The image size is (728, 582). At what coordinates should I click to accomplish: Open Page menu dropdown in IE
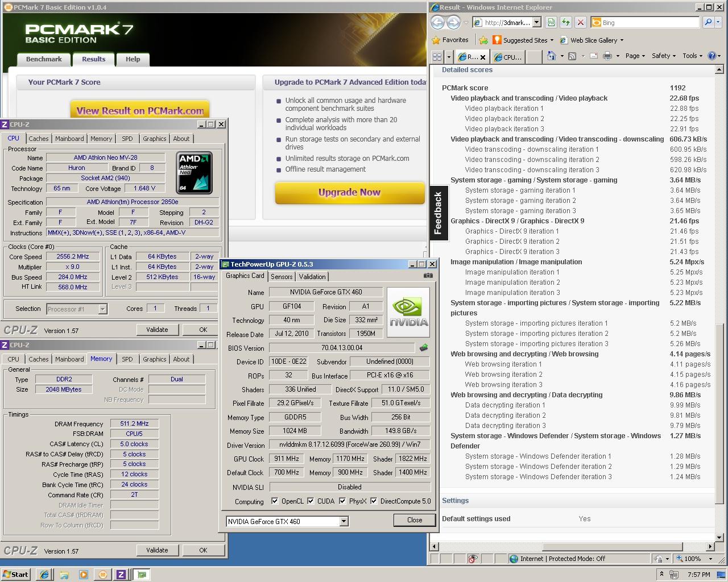click(x=635, y=56)
